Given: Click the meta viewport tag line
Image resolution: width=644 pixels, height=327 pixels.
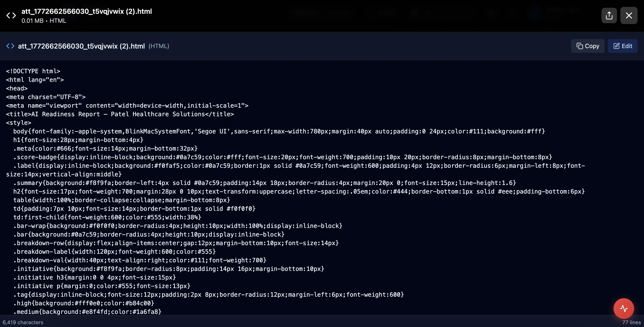Looking at the screenshot, I should click(x=127, y=105).
